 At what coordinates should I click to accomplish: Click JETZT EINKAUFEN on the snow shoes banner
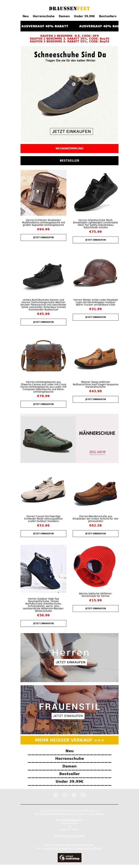(72, 131)
